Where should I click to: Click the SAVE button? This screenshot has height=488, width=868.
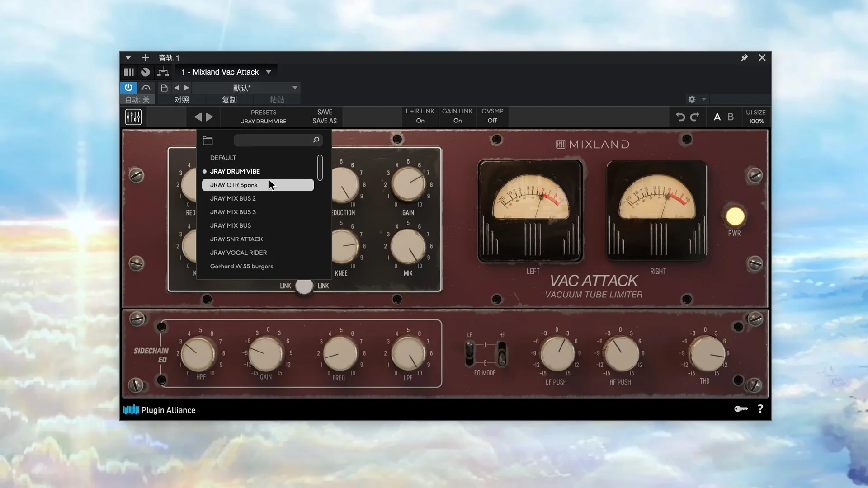pos(325,112)
